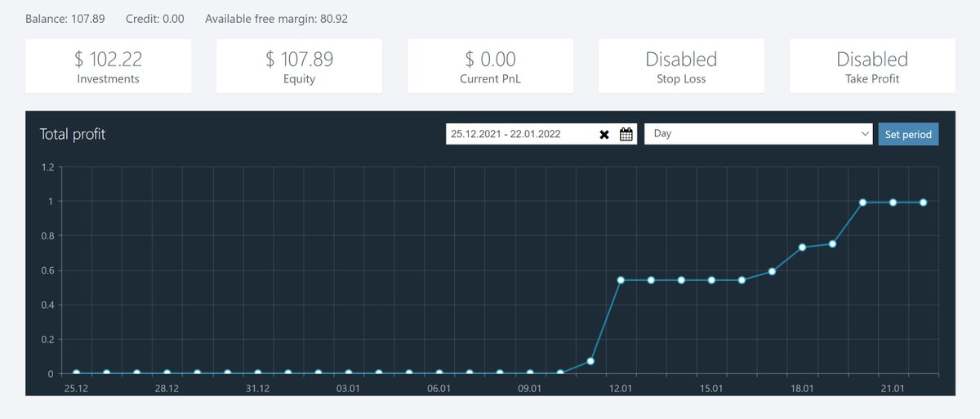Click the Investments card showing $ 102.22
The height and width of the screenshot is (419, 980).
[x=109, y=66]
